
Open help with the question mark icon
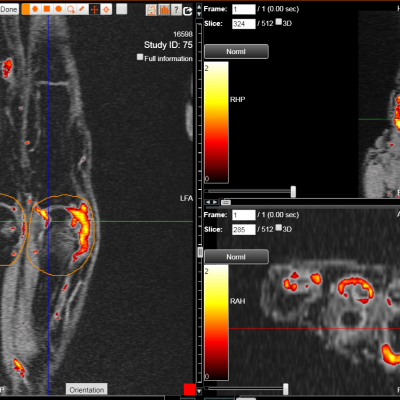click(x=176, y=10)
